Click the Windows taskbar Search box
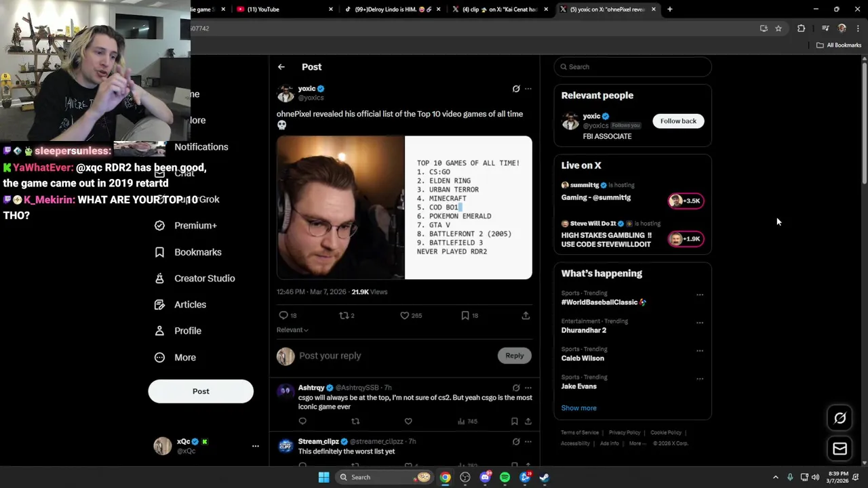The image size is (868, 488). pyautogui.click(x=385, y=477)
